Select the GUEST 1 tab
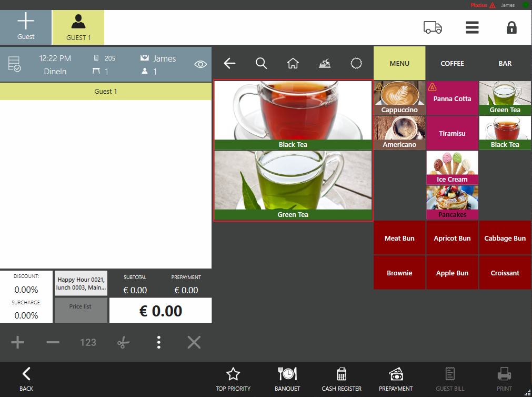532x397 pixels. (78, 27)
